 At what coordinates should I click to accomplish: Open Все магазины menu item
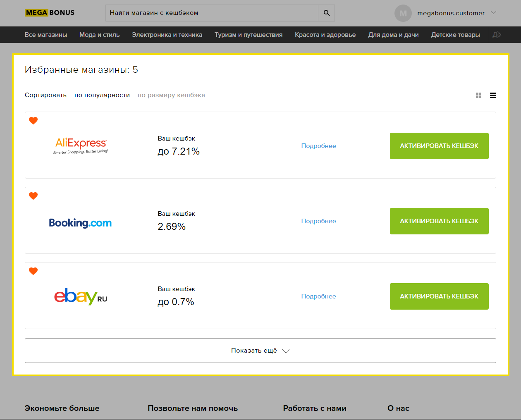point(46,35)
